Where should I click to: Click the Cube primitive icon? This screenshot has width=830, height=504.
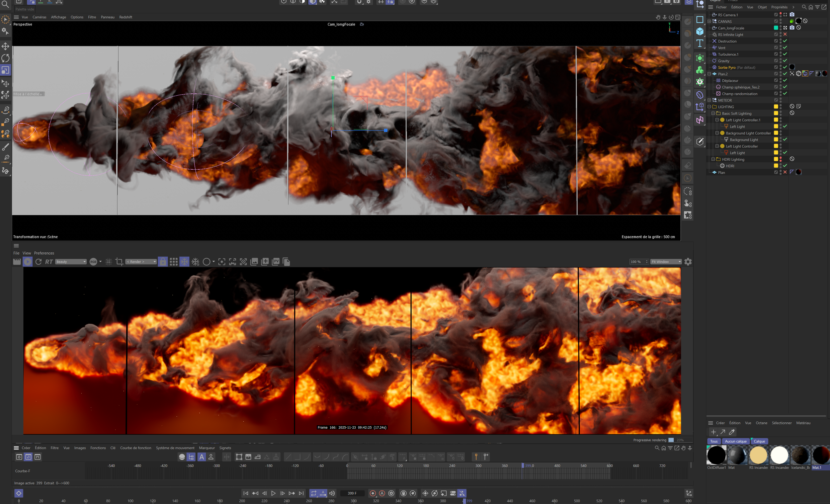pos(700,31)
